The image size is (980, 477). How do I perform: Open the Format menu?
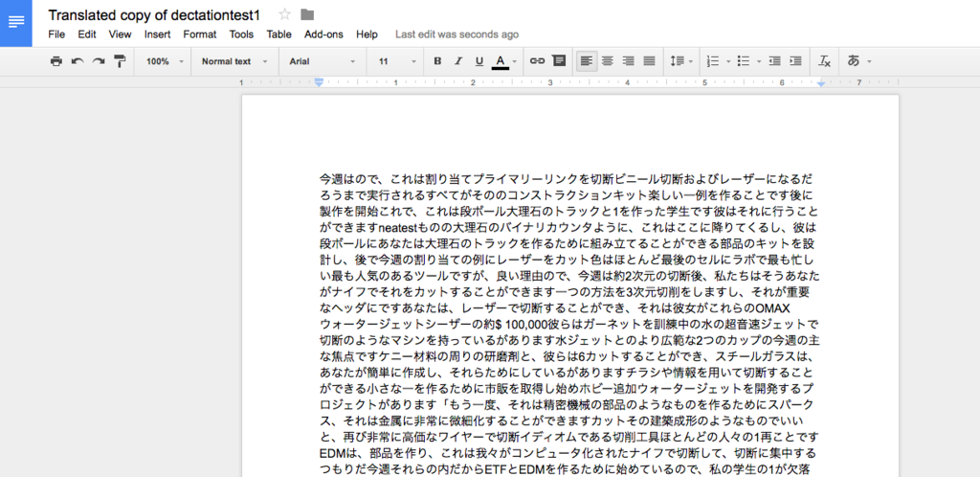pos(200,34)
